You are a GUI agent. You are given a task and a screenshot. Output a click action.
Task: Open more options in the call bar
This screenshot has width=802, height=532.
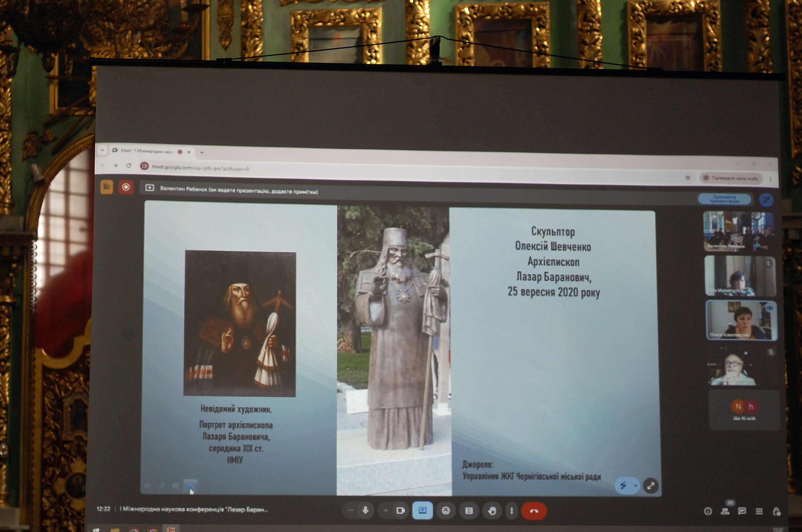click(x=511, y=511)
